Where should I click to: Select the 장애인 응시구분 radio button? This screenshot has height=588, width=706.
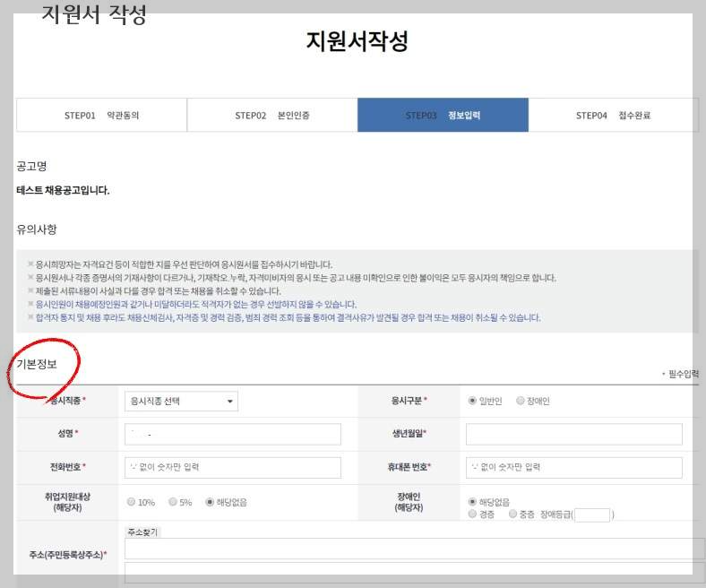(x=520, y=401)
